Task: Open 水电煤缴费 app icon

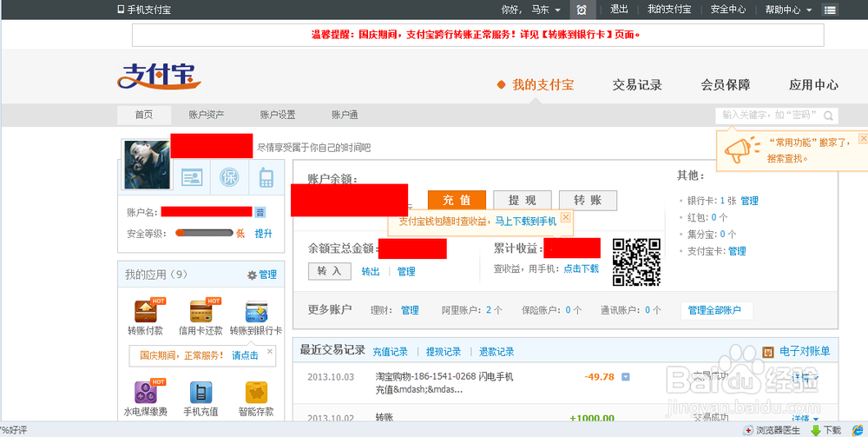Action: click(x=146, y=392)
